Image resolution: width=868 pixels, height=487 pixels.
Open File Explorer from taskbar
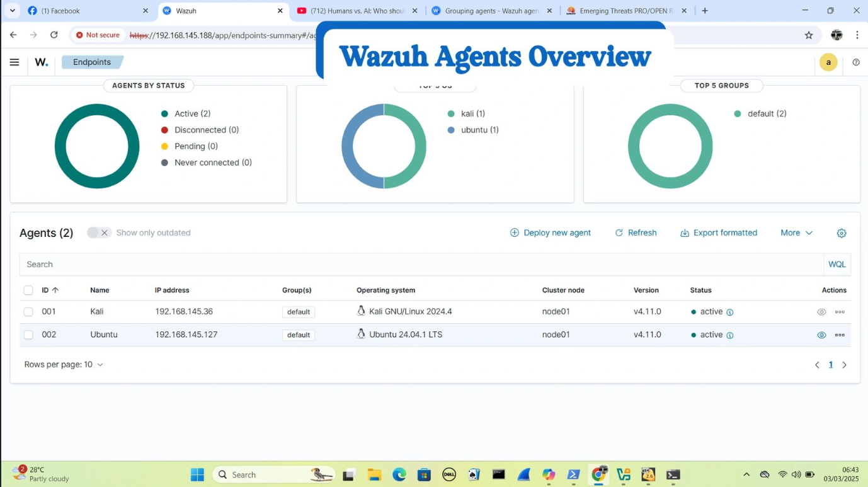click(x=374, y=475)
